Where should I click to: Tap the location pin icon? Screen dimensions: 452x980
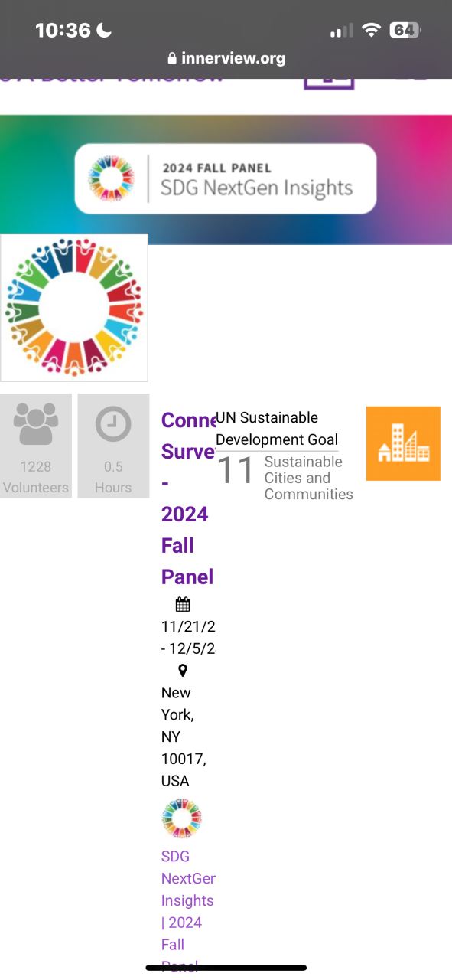(x=183, y=671)
